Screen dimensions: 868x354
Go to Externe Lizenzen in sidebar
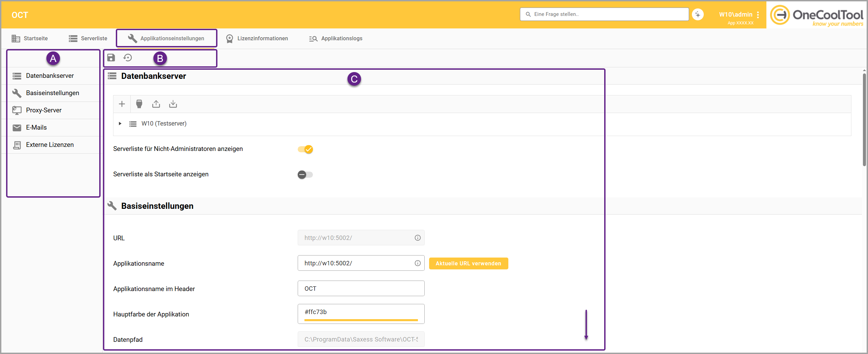[x=50, y=145]
